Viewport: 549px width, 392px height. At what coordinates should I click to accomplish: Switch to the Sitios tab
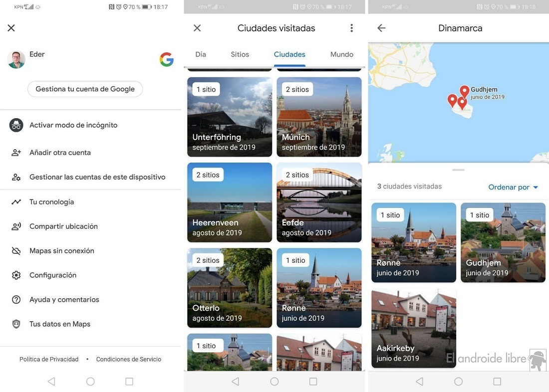(240, 54)
